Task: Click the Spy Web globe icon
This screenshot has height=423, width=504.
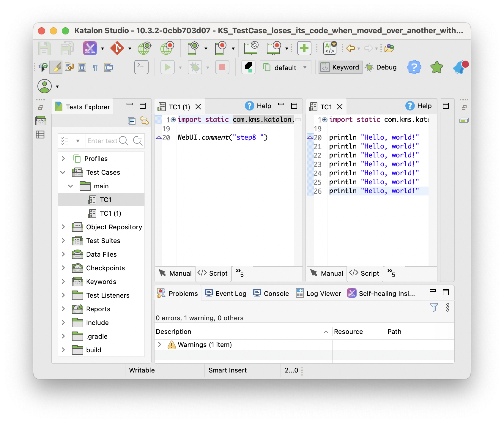Action: pos(144,48)
